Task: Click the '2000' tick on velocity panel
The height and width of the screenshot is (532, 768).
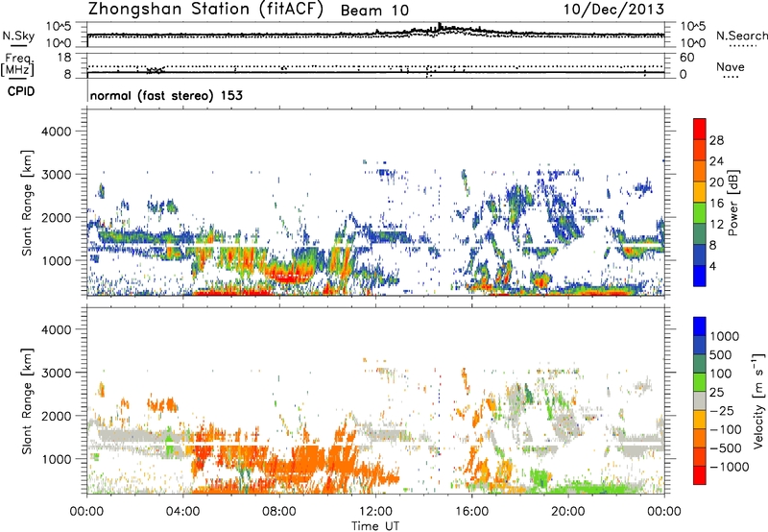Action: point(57,416)
